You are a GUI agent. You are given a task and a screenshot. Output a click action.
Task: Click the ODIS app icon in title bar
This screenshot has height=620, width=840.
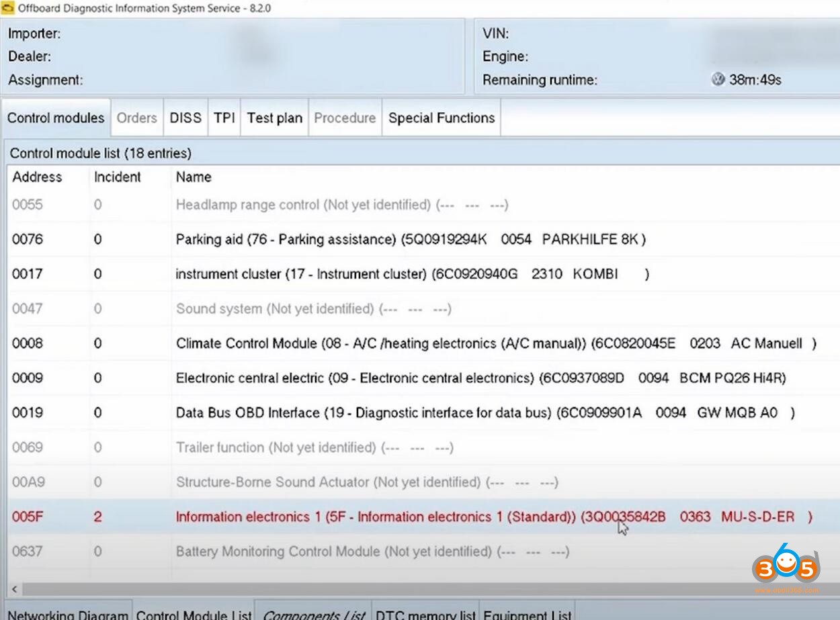click(7, 8)
